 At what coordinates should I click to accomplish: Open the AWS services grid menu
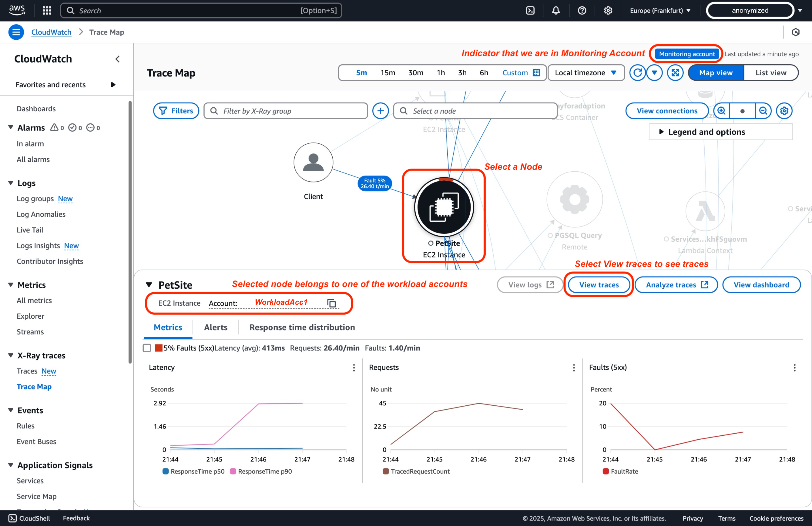coord(47,10)
